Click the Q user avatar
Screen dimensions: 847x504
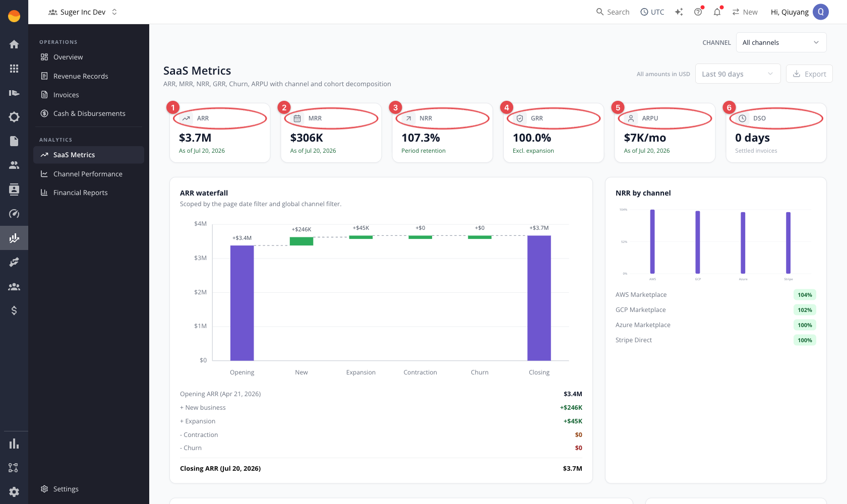coord(821,12)
